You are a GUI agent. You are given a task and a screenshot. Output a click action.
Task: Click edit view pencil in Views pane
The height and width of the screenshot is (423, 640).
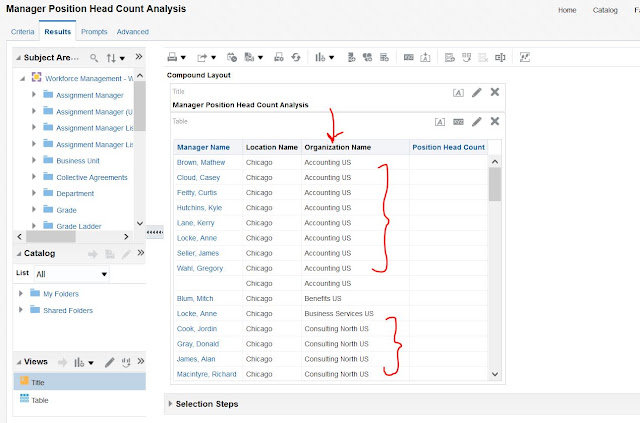click(x=109, y=362)
